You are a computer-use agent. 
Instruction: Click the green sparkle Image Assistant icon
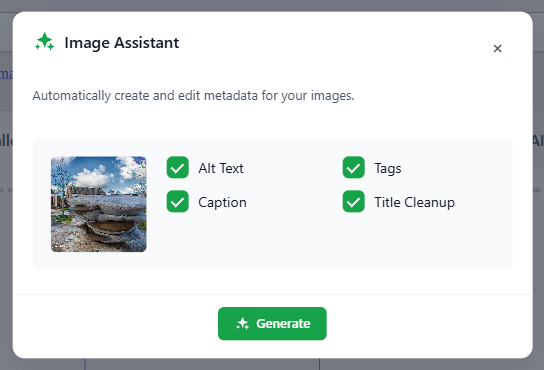45,42
